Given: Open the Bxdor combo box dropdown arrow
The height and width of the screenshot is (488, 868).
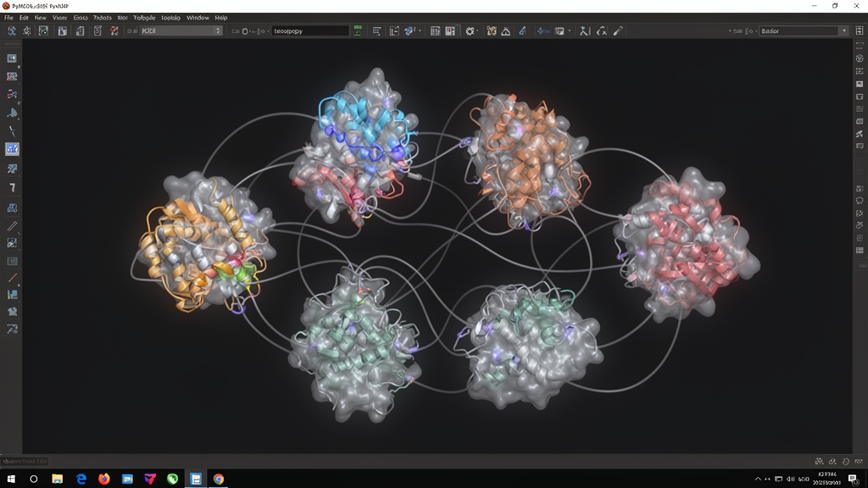Looking at the screenshot, I should pyautogui.click(x=843, y=31).
